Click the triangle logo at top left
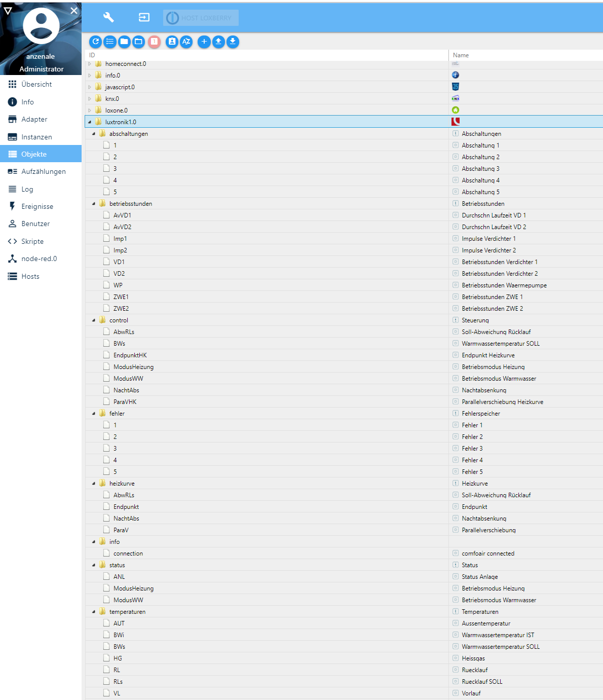This screenshot has width=603, height=700. point(8,10)
